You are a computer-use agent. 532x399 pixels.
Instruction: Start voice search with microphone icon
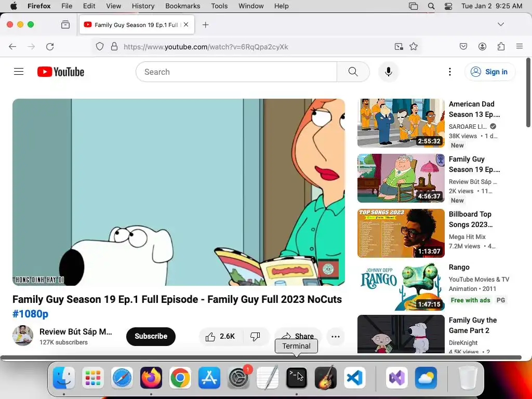click(389, 72)
